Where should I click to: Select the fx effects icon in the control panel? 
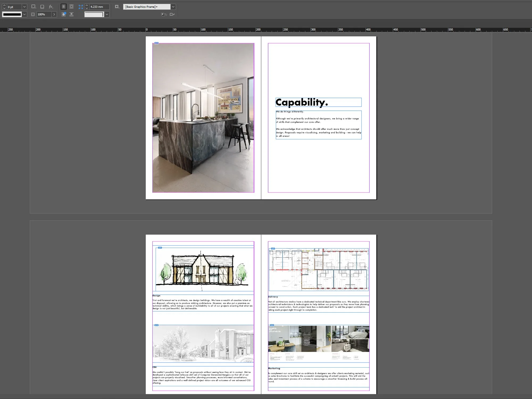[51, 7]
